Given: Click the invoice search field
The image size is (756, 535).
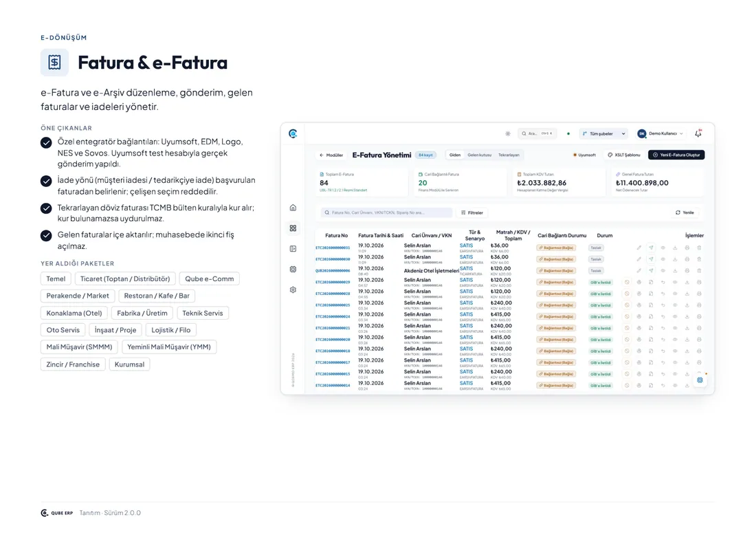Looking at the screenshot, I should 387,212.
